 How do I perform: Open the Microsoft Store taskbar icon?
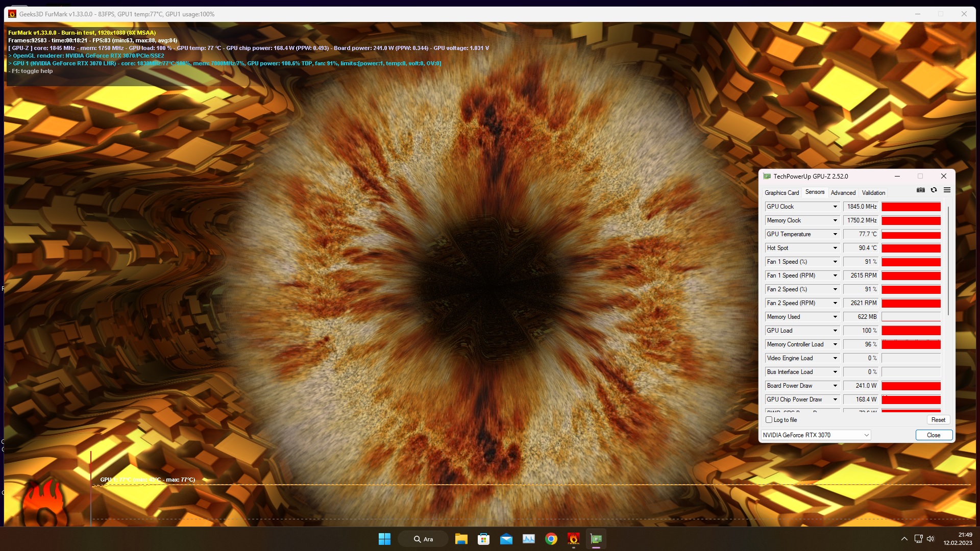click(x=483, y=539)
